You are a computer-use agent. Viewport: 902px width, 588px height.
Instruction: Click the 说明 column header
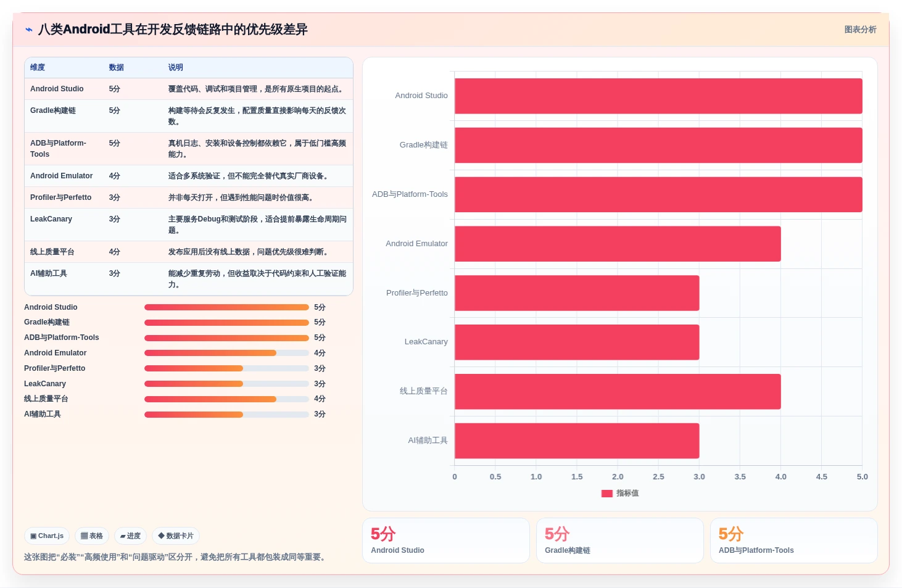coord(176,67)
